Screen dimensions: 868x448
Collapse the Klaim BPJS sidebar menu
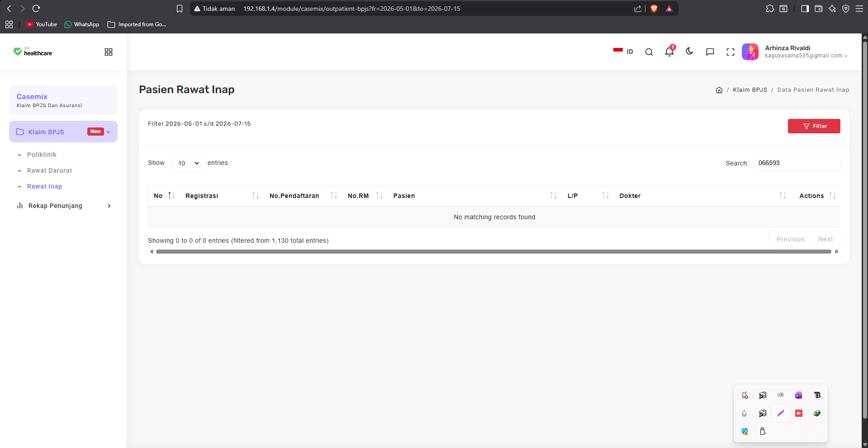coord(63,132)
